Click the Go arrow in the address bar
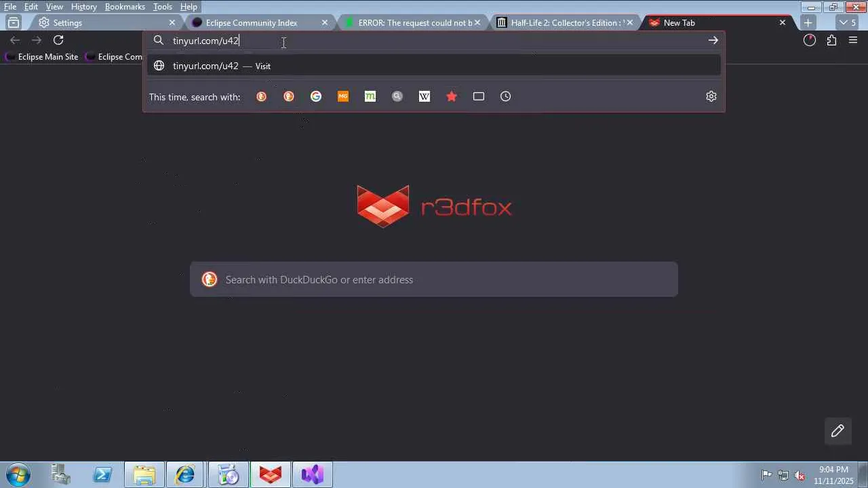The image size is (868, 488). click(713, 41)
